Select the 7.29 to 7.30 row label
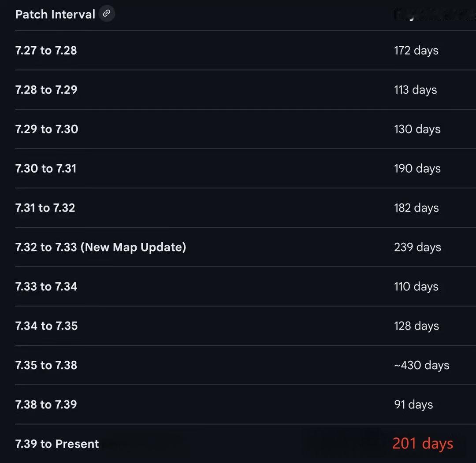 coord(47,129)
